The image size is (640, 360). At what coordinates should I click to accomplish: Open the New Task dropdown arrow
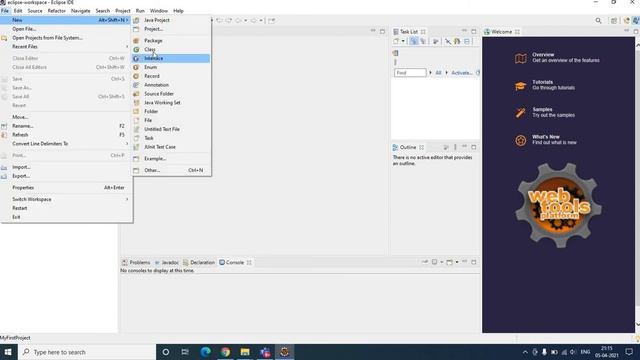click(x=403, y=41)
